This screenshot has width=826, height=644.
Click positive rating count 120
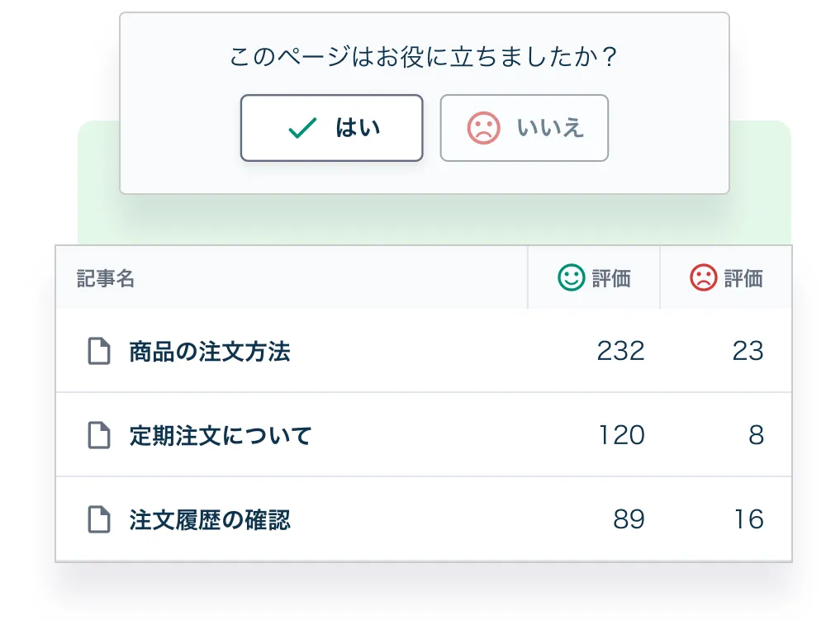(621, 435)
